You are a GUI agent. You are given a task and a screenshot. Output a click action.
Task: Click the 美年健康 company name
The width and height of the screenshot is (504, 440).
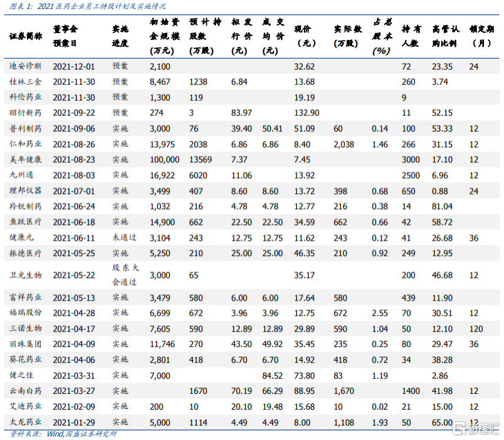[26, 159]
